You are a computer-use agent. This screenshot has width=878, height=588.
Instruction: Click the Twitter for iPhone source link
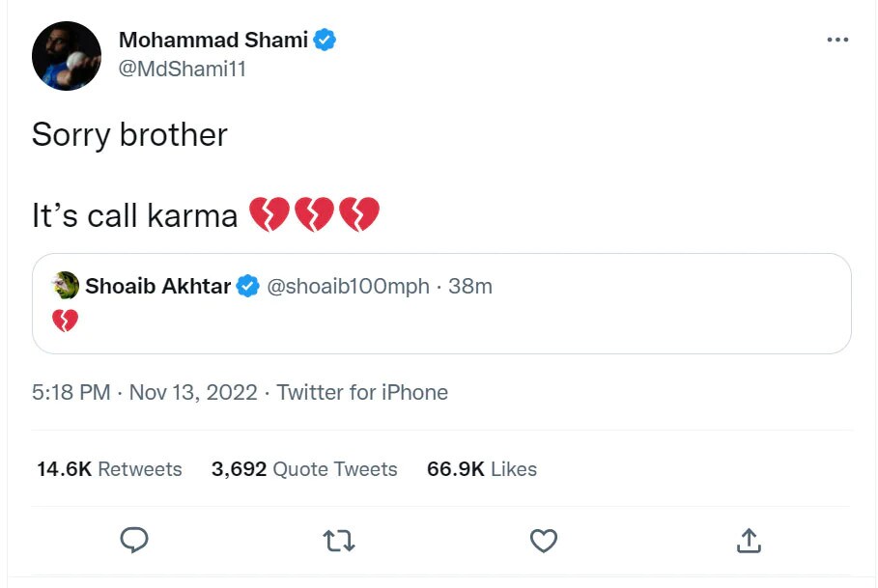(362, 392)
